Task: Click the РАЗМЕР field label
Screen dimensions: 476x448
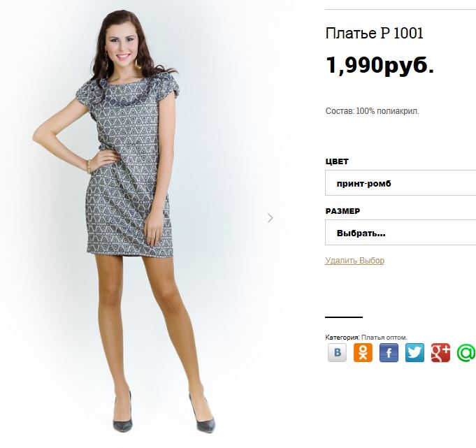Action: point(342,211)
